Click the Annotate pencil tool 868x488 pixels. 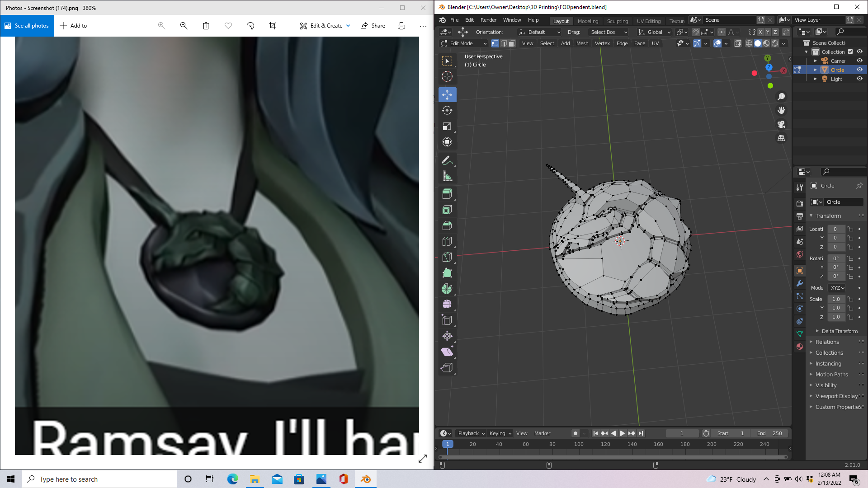[447, 160]
